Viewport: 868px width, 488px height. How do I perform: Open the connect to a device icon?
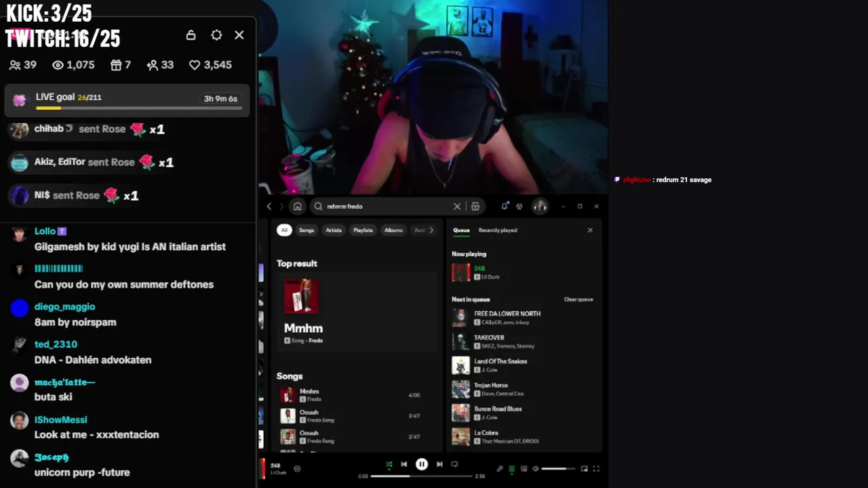tap(524, 468)
